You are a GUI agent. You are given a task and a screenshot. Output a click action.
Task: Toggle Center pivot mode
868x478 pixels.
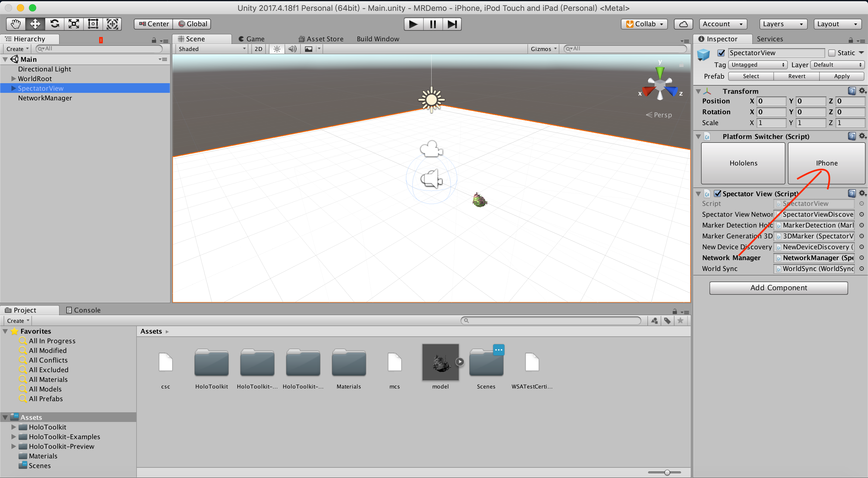click(x=154, y=24)
